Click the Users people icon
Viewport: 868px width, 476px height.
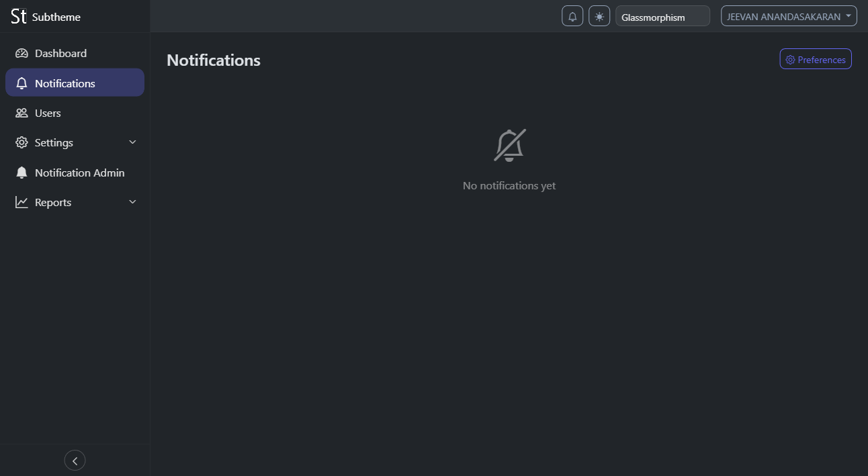[21, 113]
